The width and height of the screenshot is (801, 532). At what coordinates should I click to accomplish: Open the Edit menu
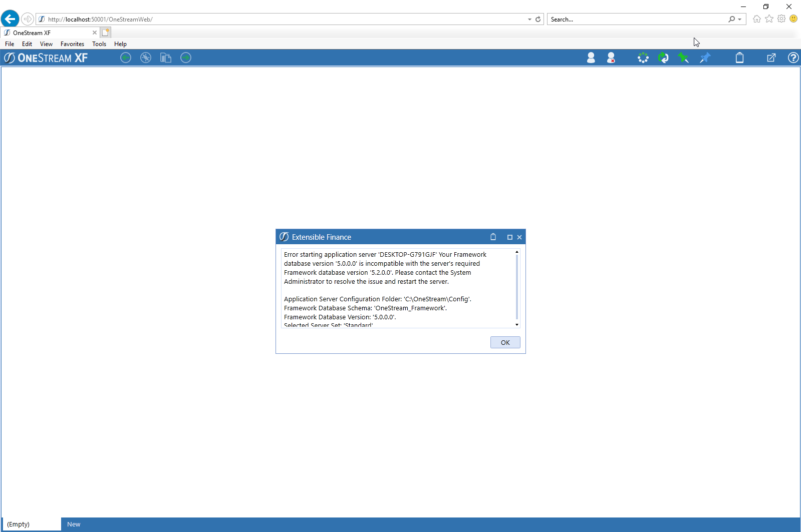(27, 44)
